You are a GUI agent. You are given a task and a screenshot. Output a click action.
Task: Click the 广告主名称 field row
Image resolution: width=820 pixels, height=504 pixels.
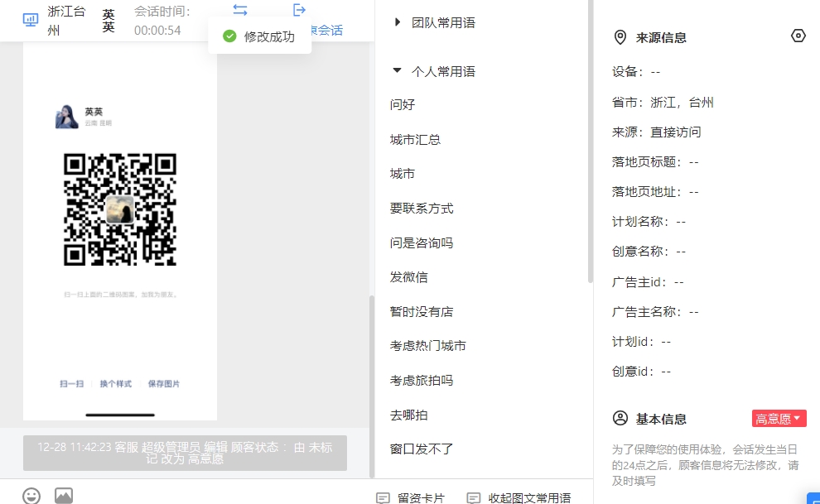click(655, 312)
